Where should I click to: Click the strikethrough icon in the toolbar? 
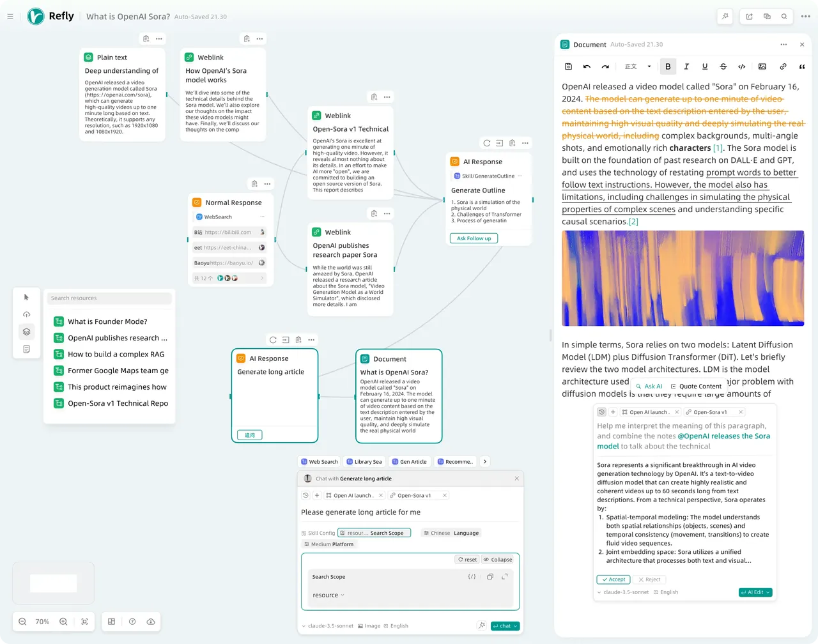723,66
